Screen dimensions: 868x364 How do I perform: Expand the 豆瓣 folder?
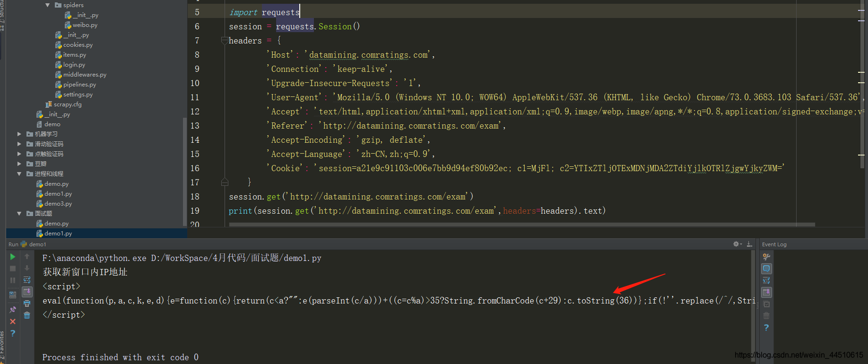tap(19, 164)
